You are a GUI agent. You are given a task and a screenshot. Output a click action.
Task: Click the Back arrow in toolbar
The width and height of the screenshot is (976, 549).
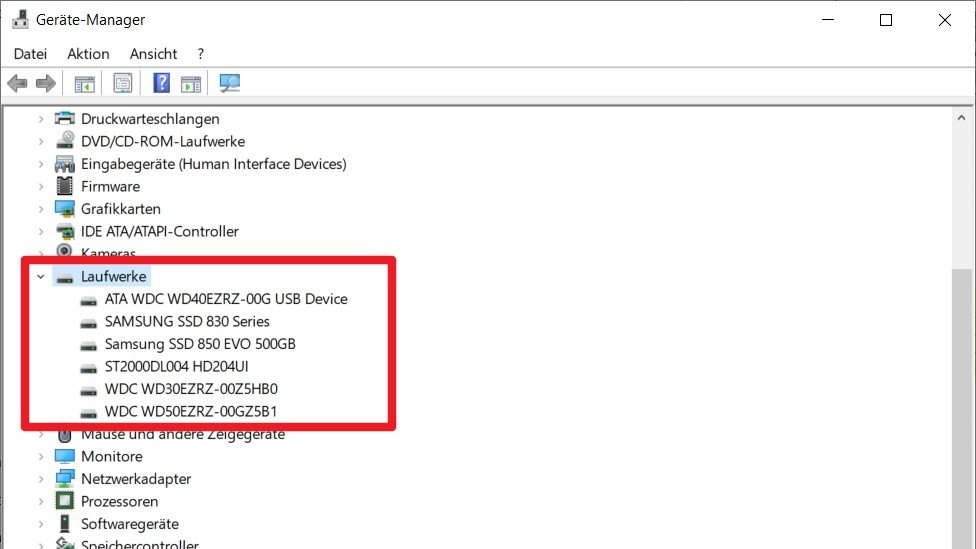(x=17, y=83)
